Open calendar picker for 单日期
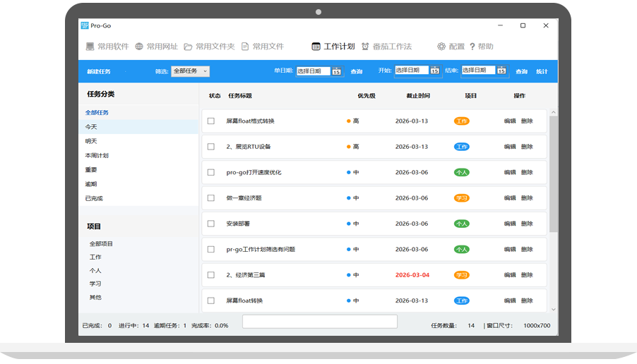The width and height of the screenshot is (637, 364). click(x=336, y=71)
